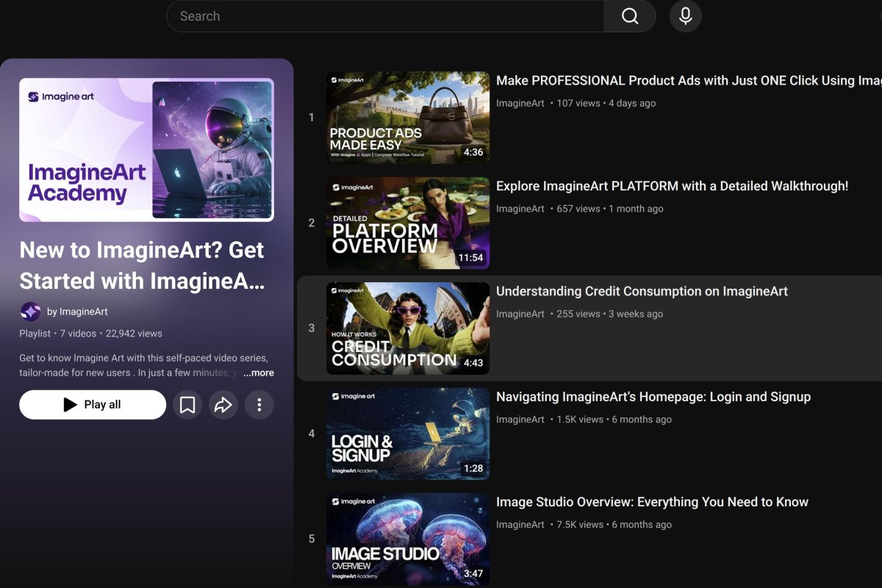This screenshot has width=882, height=588.
Task: Open 'Navigating ImagineArt's Homepage: Login and Signup'
Action: coord(653,396)
